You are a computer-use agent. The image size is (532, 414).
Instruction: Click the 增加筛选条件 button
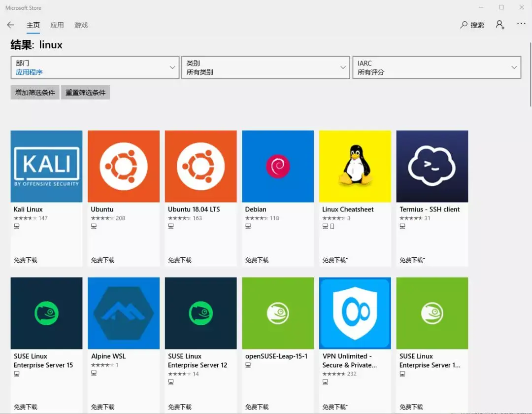pos(34,92)
